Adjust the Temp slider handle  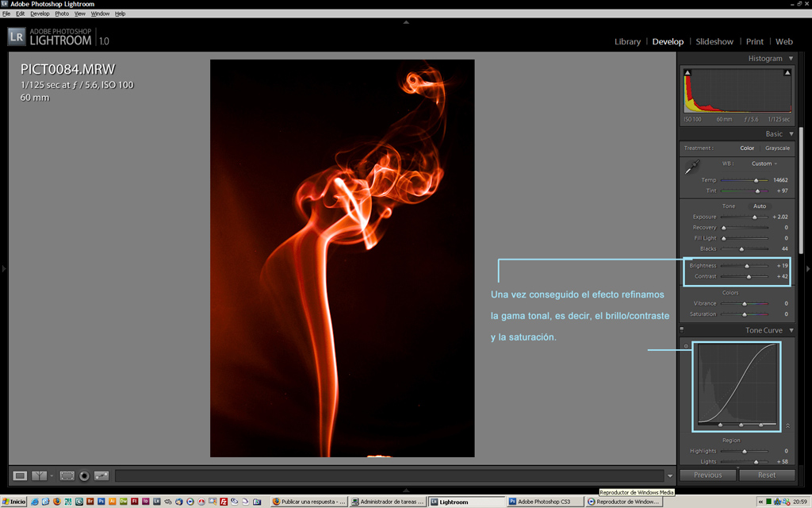(x=756, y=180)
